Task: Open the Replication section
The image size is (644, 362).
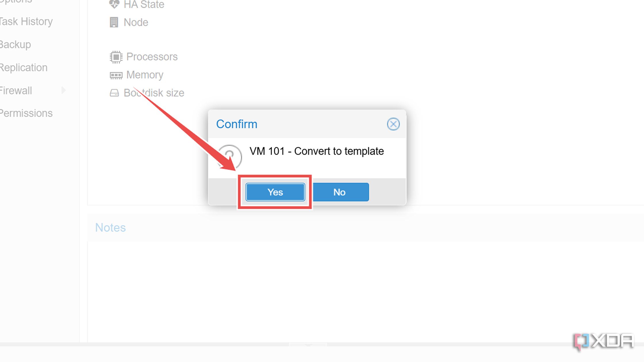Action: (x=24, y=68)
